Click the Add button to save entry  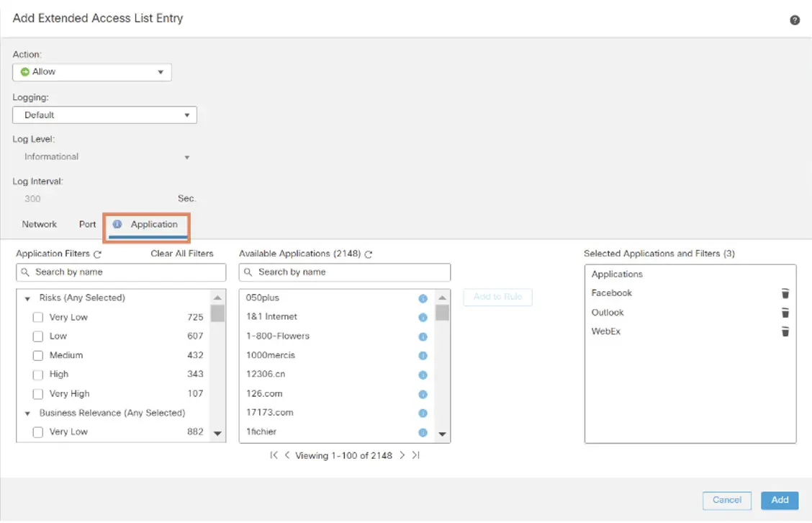coord(780,500)
